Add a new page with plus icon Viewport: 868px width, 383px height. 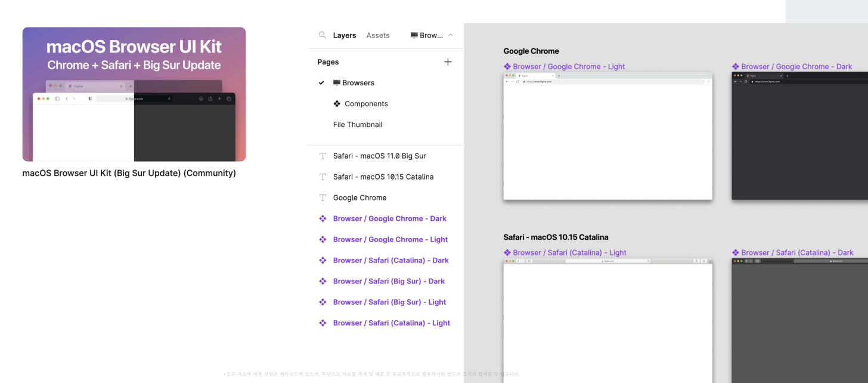coord(448,62)
